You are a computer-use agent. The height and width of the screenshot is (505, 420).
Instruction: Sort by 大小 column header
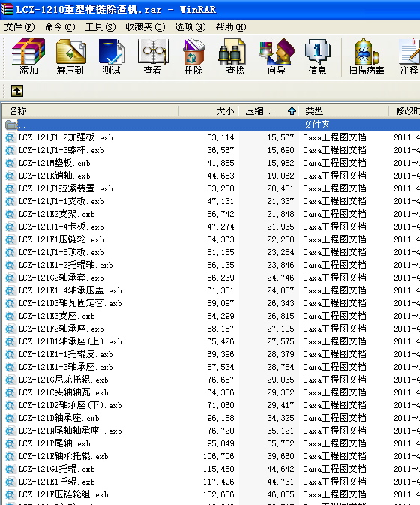pos(208,111)
